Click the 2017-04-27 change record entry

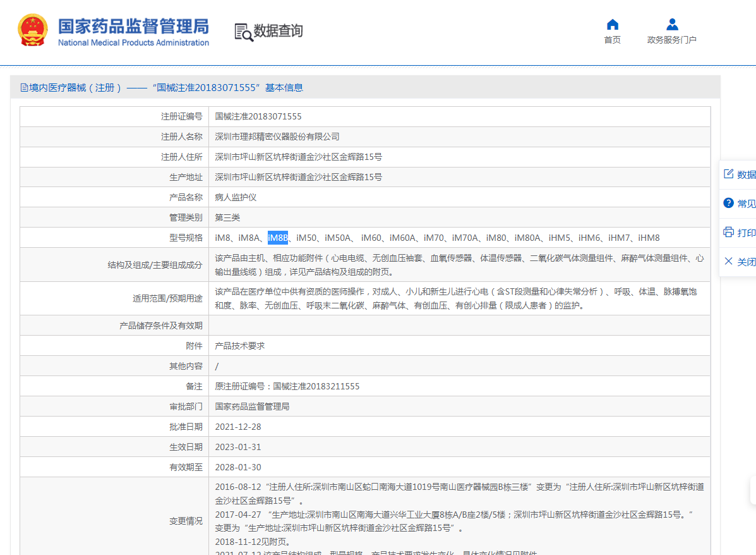pos(453,521)
